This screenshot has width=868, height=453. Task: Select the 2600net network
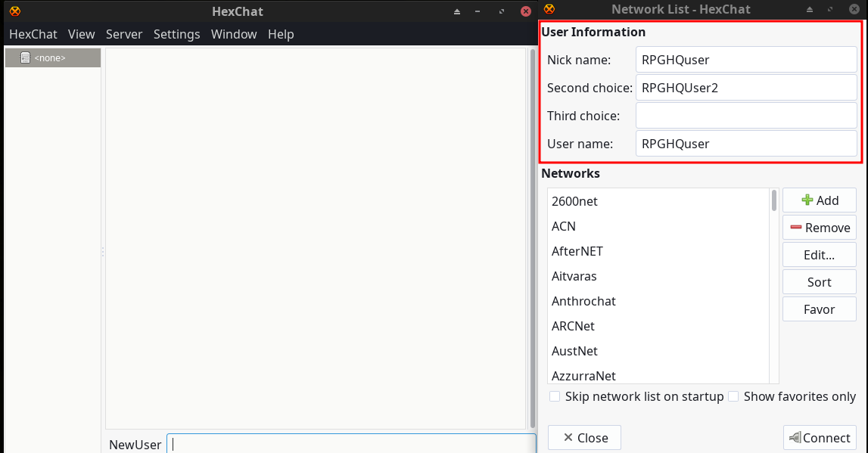point(658,201)
